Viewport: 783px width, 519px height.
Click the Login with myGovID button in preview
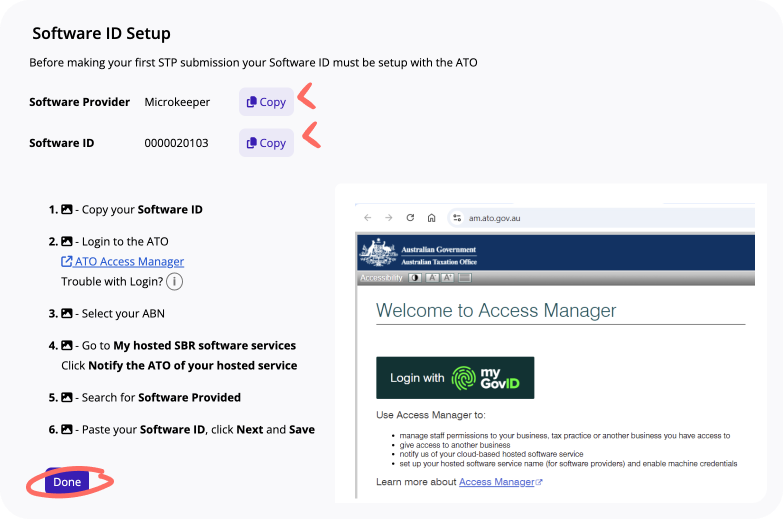[x=455, y=378]
